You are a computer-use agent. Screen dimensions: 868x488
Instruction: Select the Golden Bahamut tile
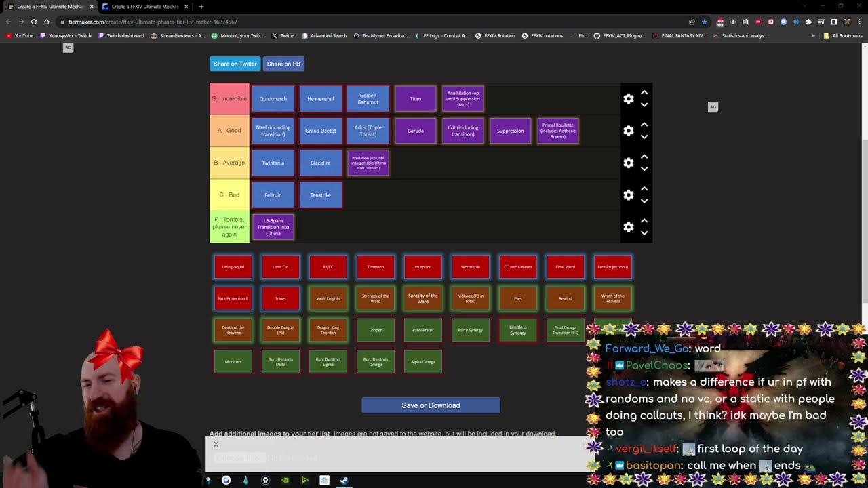368,99
